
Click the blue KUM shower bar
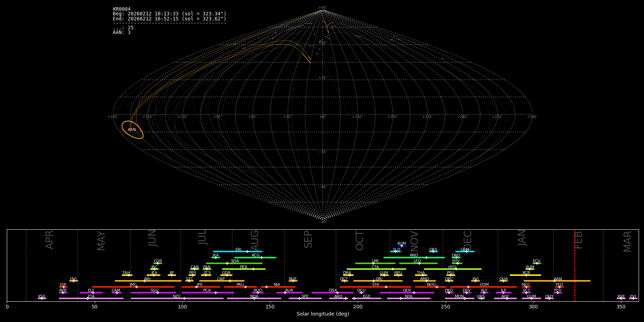coord(402,246)
